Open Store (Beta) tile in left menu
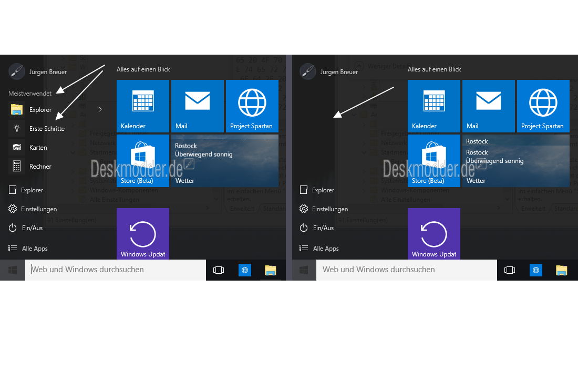Viewport: 578px width, 392px height. point(142,161)
